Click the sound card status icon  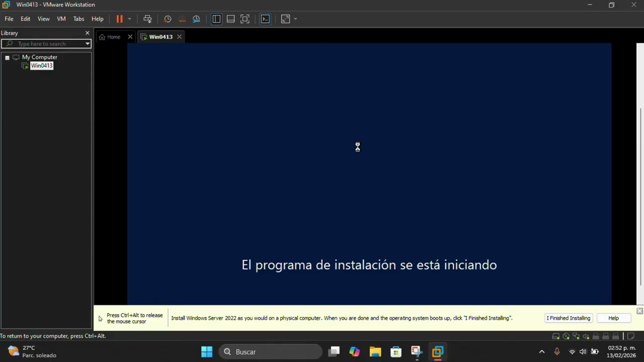tap(586, 336)
